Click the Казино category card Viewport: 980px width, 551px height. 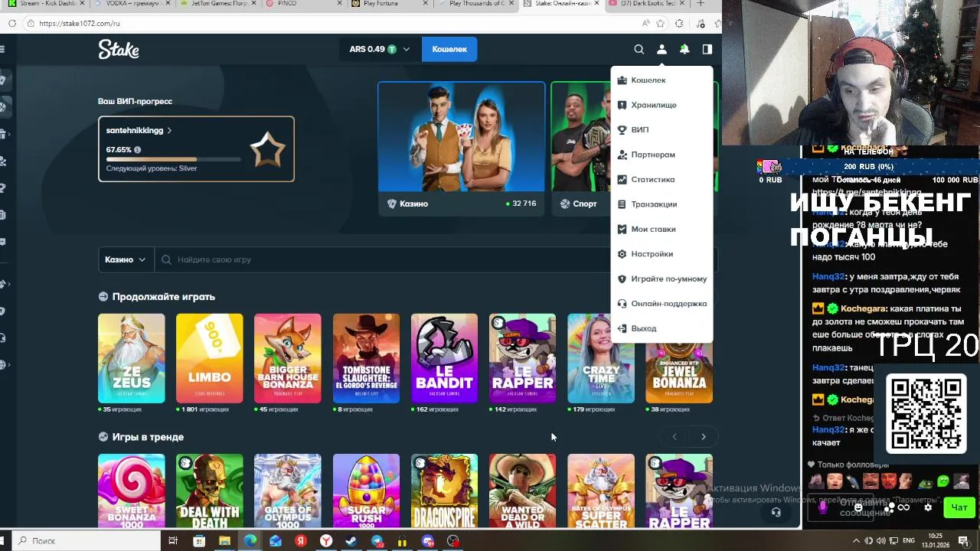click(462, 148)
